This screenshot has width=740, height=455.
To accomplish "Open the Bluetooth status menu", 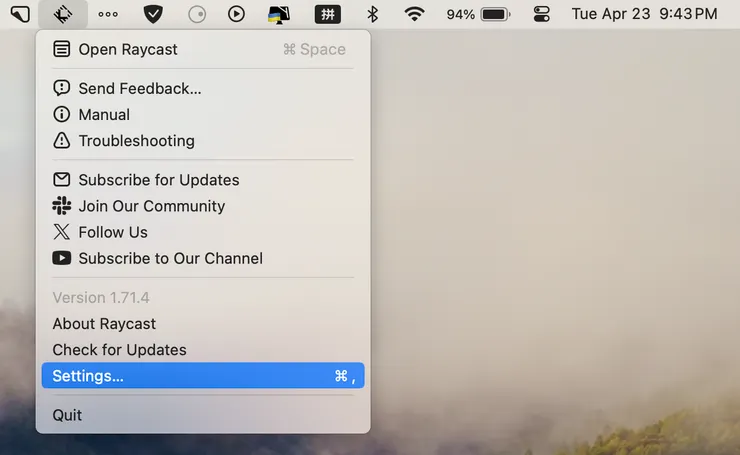I will pyautogui.click(x=373, y=14).
